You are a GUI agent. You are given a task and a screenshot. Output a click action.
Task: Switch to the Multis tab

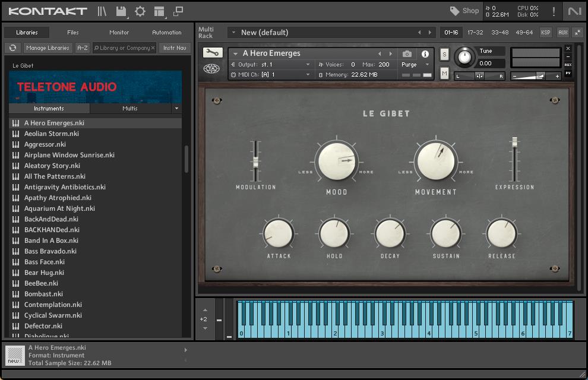coord(130,109)
